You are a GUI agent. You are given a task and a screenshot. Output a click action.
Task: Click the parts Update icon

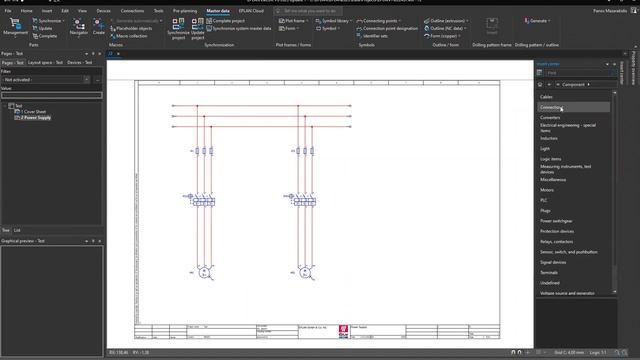click(35, 28)
